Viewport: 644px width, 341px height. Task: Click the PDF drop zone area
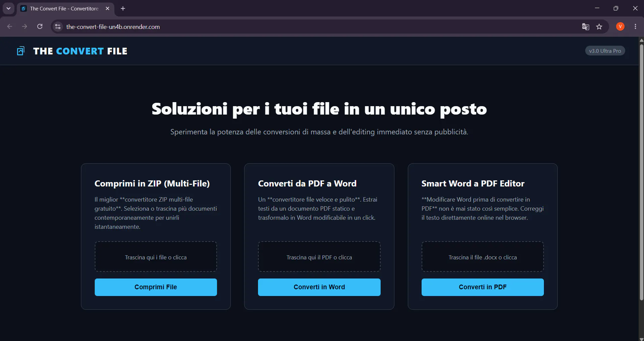[x=319, y=257]
